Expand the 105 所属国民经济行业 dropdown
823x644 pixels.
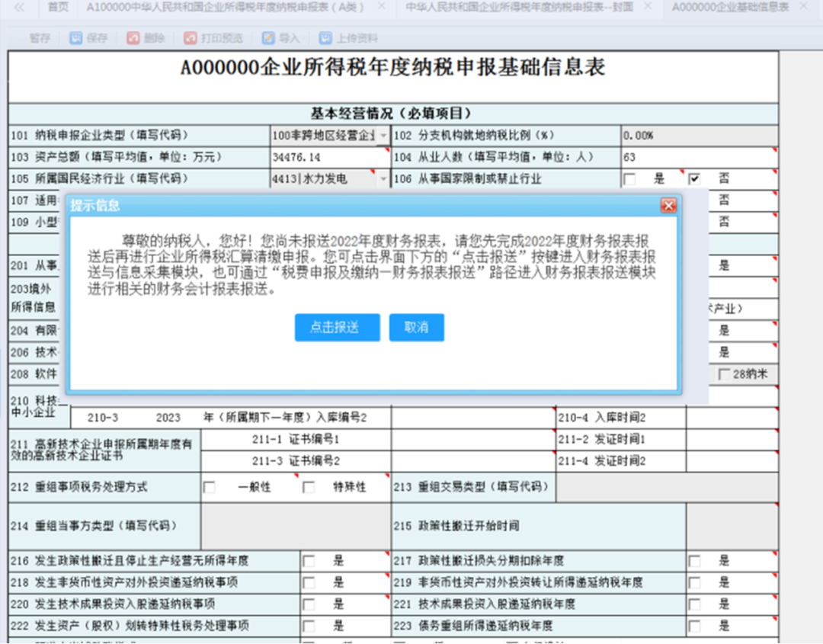click(383, 179)
